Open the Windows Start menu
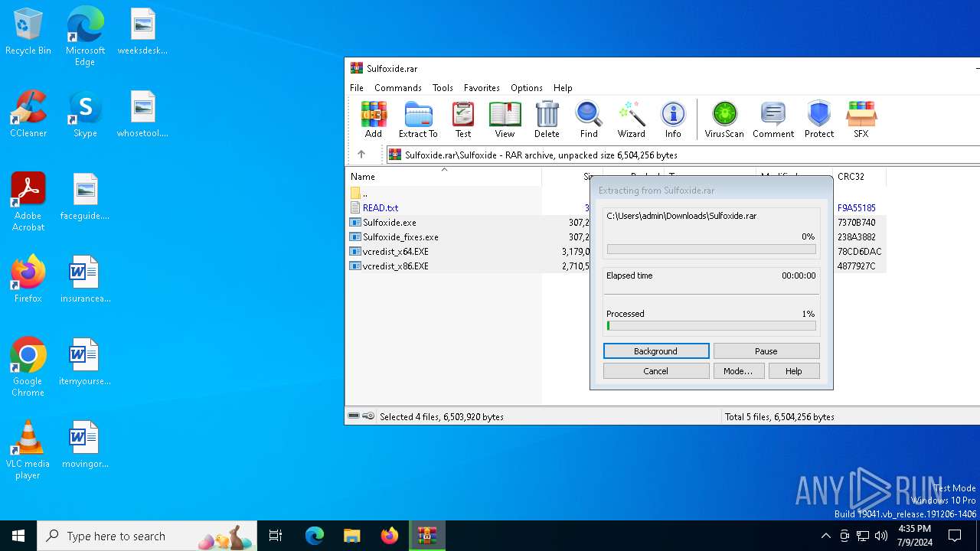Image resolution: width=980 pixels, height=551 pixels. 18,536
